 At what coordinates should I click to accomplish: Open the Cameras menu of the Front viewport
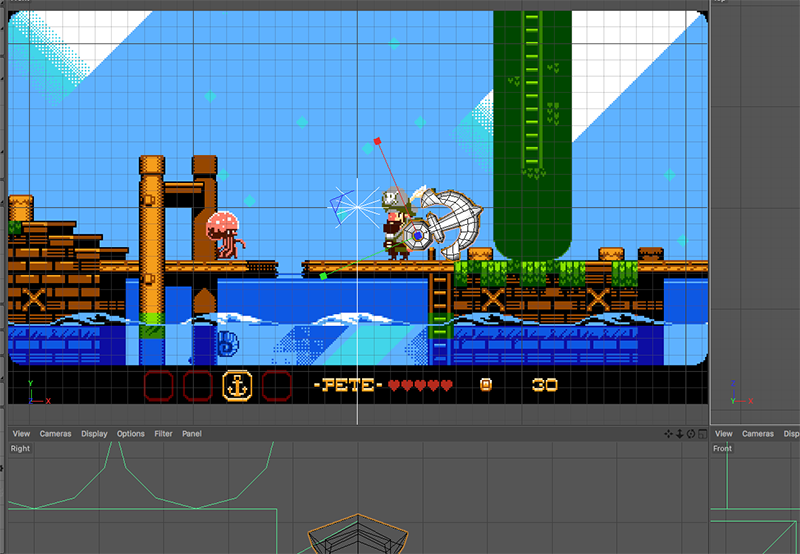click(x=758, y=434)
